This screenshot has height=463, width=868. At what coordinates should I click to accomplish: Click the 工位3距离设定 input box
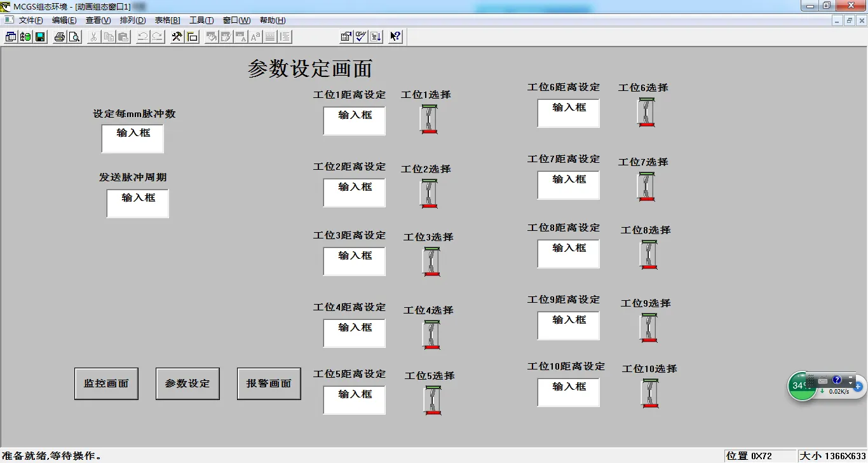354,261
